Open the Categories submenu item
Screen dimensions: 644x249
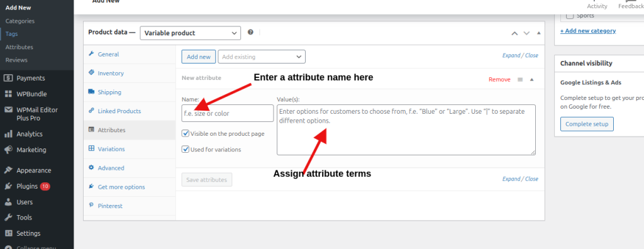coord(20,21)
